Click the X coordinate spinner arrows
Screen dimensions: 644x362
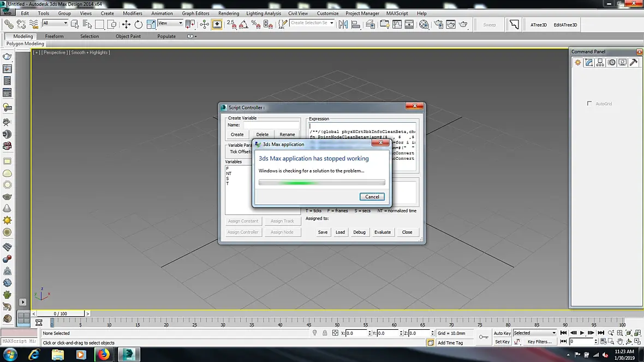click(x=369, y=333)
